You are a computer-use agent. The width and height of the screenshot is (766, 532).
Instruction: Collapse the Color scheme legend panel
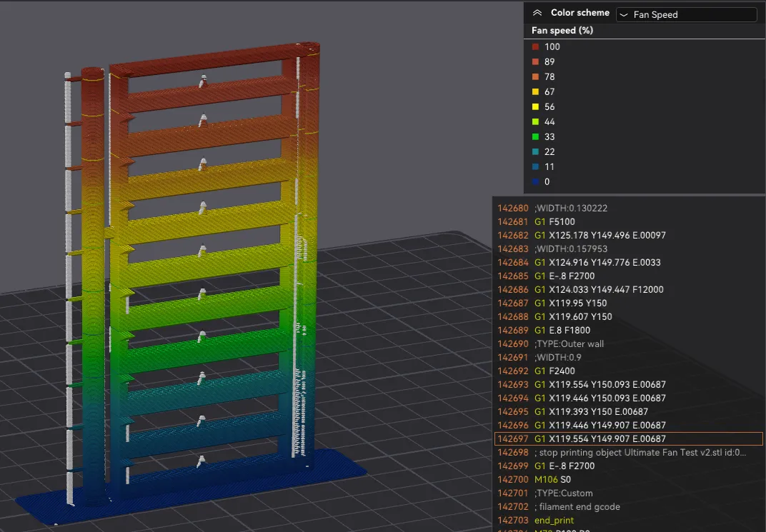pyautogui.click(x=537, y=13)
